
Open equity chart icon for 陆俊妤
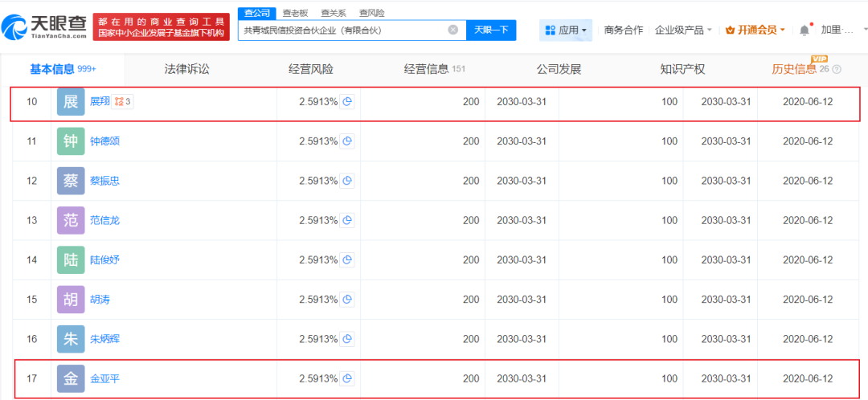347,259
